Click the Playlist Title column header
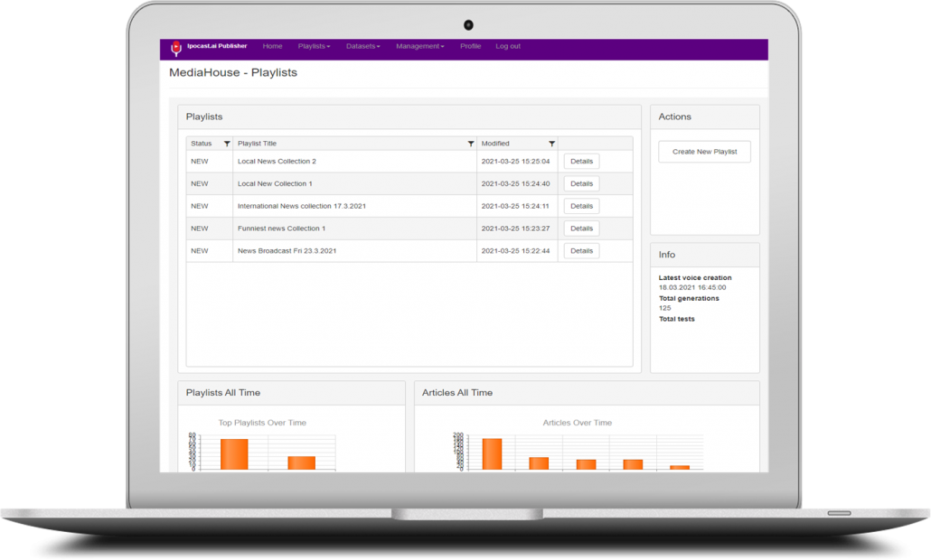Viewport: 931px width, 560px height. (258, 144)
